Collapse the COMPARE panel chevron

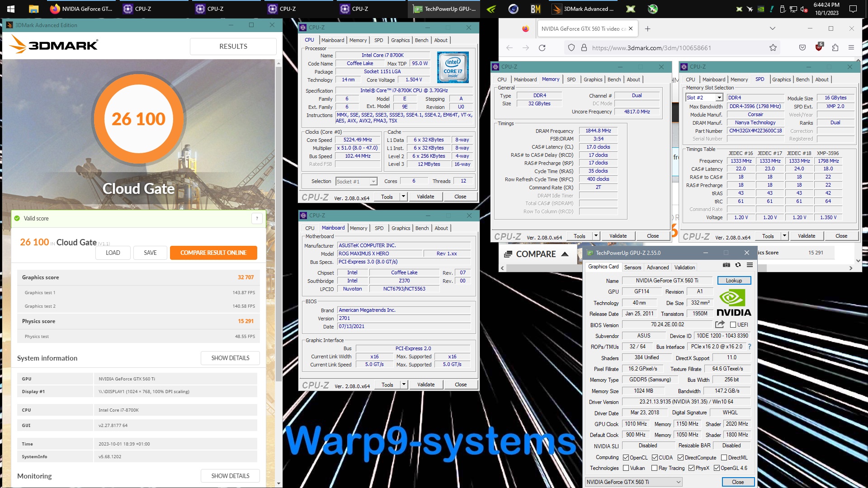[565, 254]
